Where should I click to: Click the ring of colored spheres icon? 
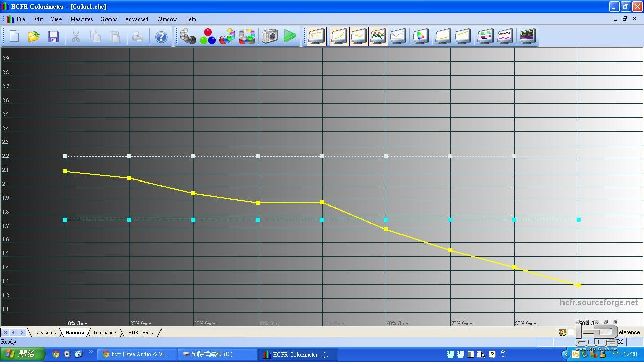click(247, 36)
